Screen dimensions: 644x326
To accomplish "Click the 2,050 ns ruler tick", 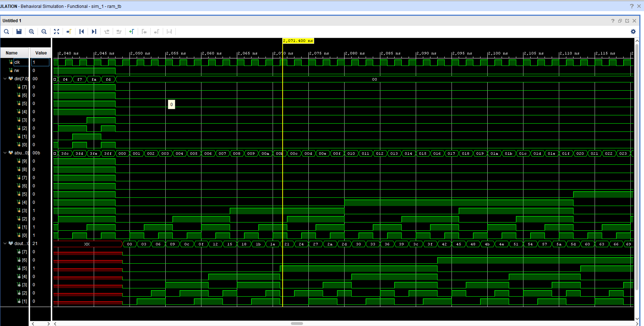I will tap(140, 53).
